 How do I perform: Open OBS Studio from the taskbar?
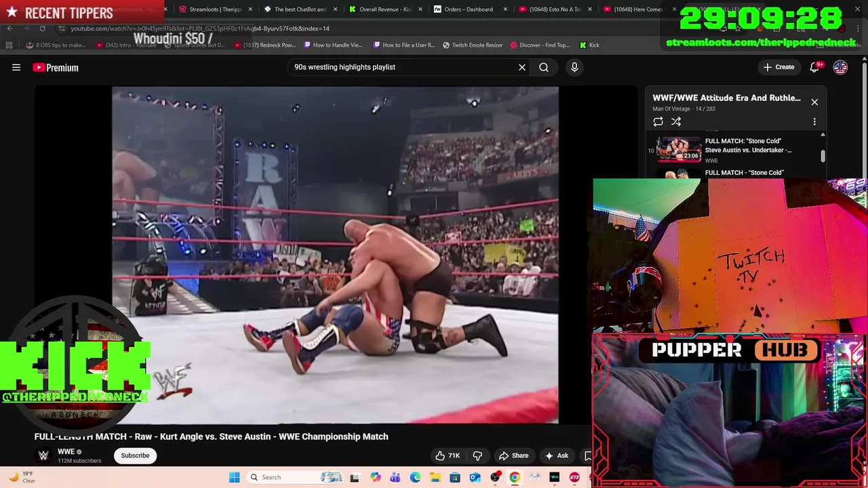click(x=495, y=477)
